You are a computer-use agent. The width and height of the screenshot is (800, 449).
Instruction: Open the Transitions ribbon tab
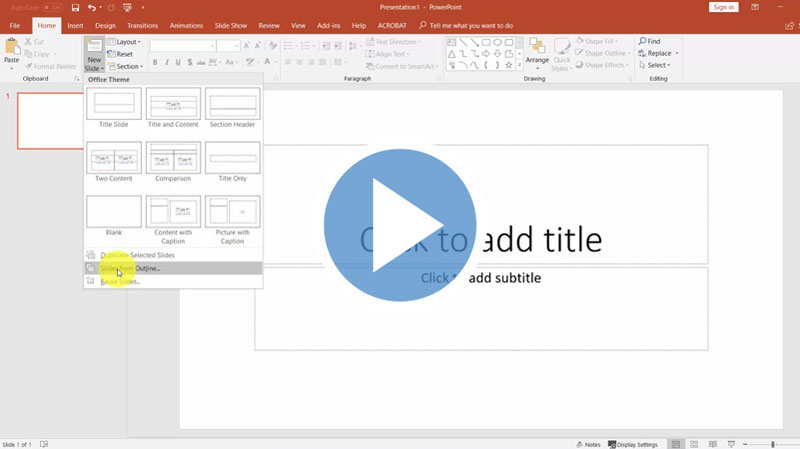point(142,25)
